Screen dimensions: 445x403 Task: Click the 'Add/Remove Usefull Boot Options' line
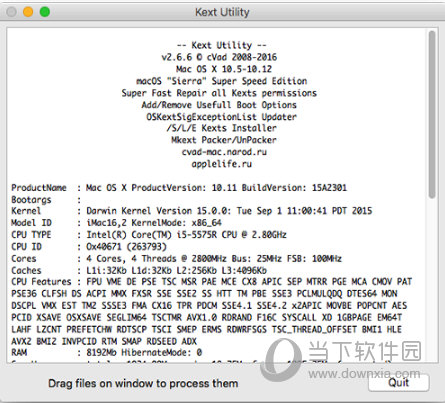point(219,105)
